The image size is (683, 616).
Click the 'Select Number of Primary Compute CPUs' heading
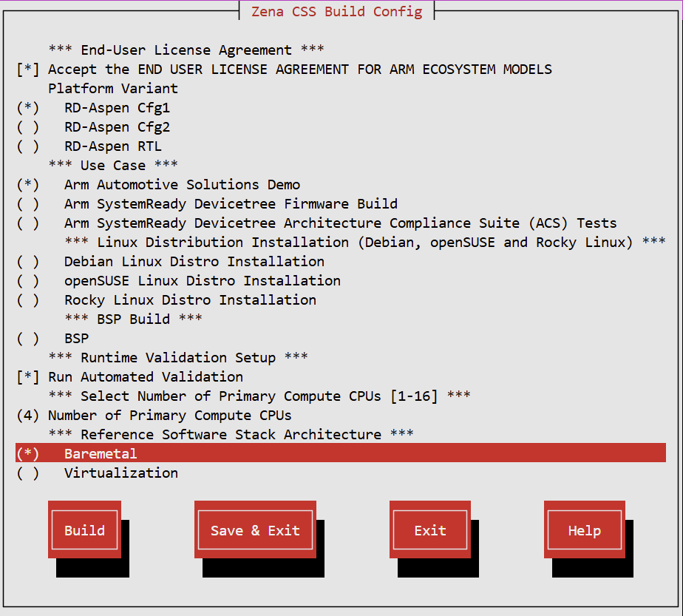(259, 396)
